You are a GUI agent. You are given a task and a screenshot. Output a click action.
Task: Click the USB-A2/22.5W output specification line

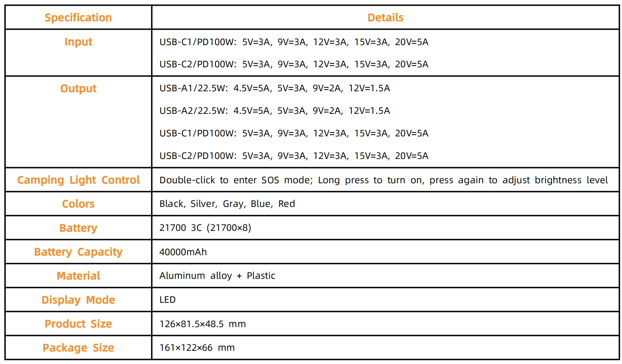pyautogui.click(x=275, y=111)
